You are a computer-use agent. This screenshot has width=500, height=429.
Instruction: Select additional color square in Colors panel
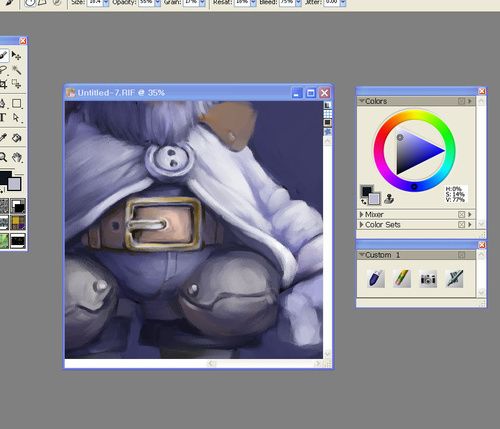point(375,199)
